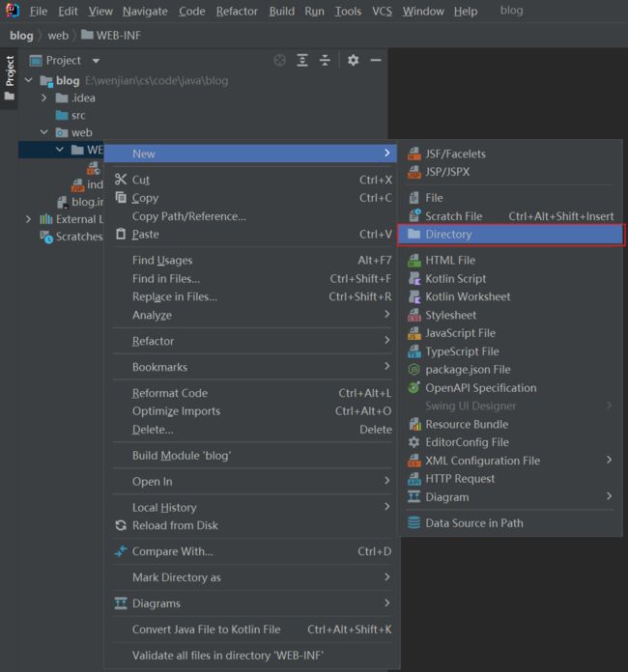The width and height of the screenshot is (628, 672).
Task: Click the Copy icon in context menu
Action: 121,198
